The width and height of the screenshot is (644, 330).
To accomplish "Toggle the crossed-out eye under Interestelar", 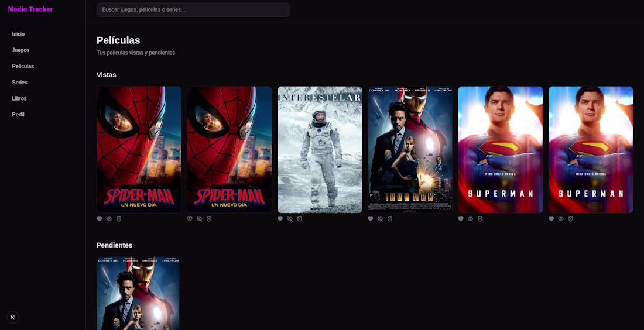I will (290, 219).
